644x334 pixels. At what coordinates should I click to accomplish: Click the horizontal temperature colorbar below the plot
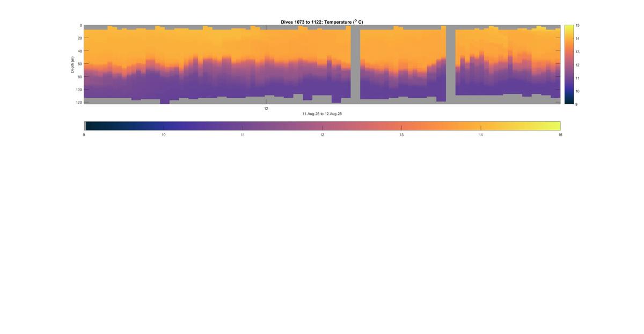point(322,126)
